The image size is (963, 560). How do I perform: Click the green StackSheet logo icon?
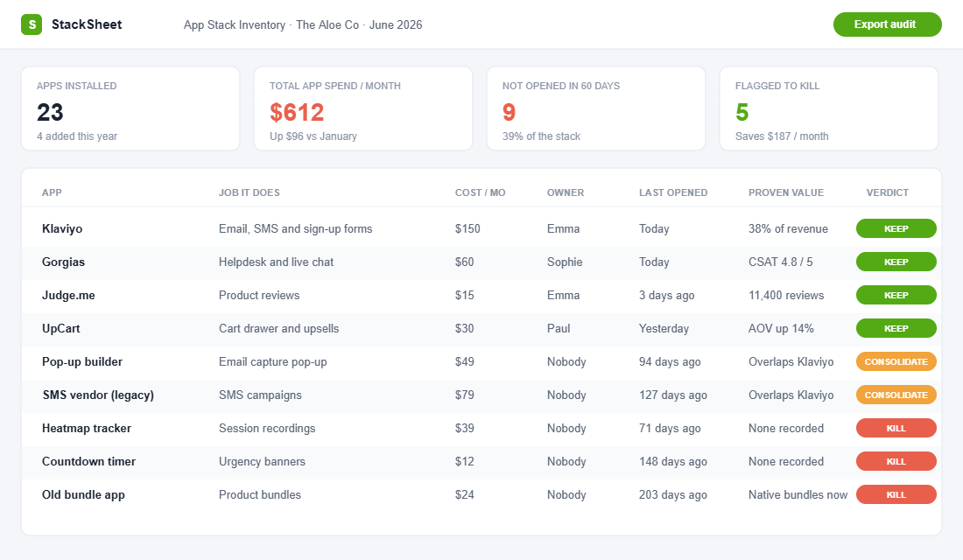(32, 24)
